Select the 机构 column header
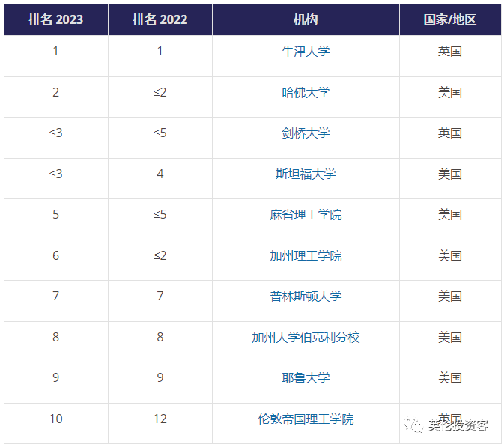This screenshot has height=447, width=504. [x=306, y=19]
